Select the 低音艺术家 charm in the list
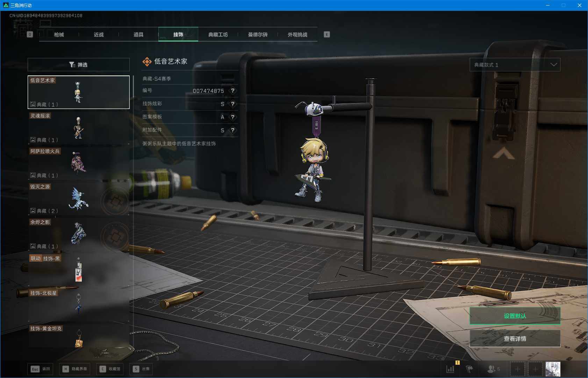 (x=79, y=92)
